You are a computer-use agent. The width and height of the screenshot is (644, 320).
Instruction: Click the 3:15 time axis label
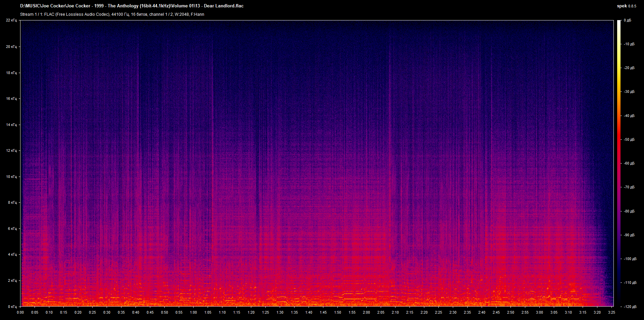coord(583,312)
